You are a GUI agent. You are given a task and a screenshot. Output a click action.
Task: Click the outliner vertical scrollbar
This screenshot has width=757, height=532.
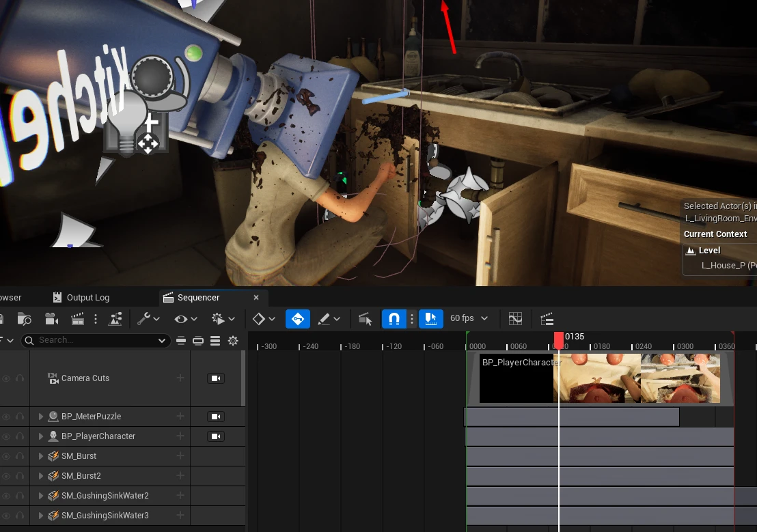click(243, 378)
